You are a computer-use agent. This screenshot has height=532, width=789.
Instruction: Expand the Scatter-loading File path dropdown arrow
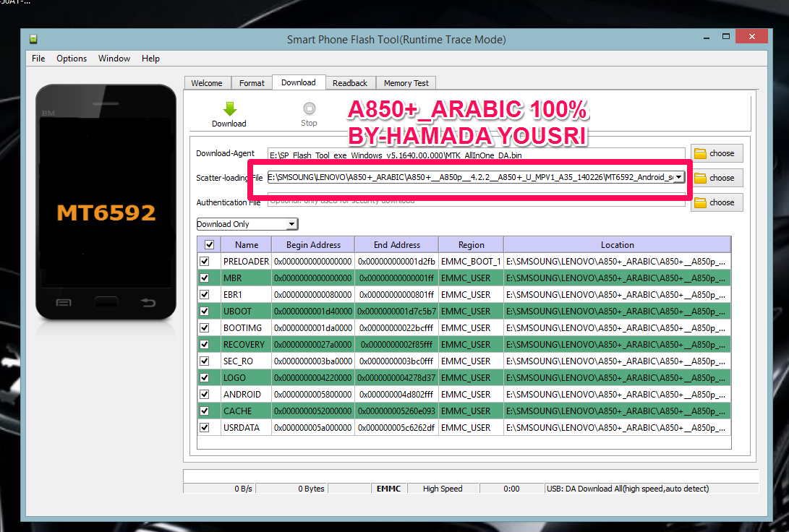[679, 177]
